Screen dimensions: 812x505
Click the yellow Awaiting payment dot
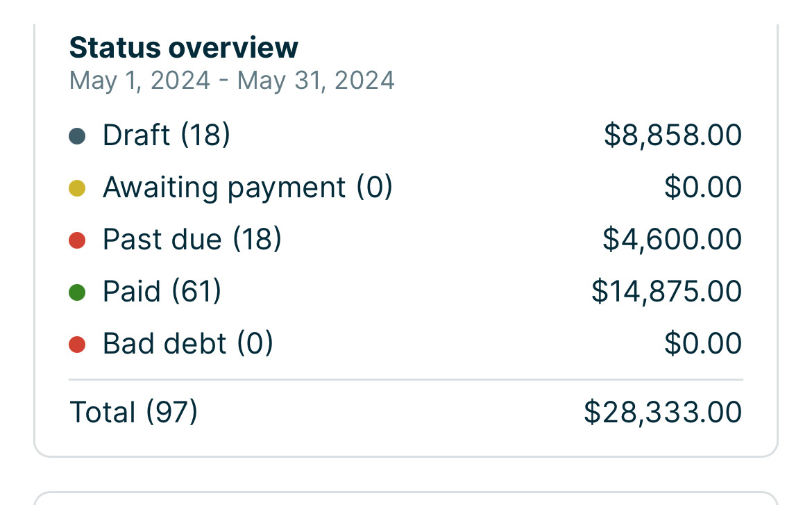[77, 188]
